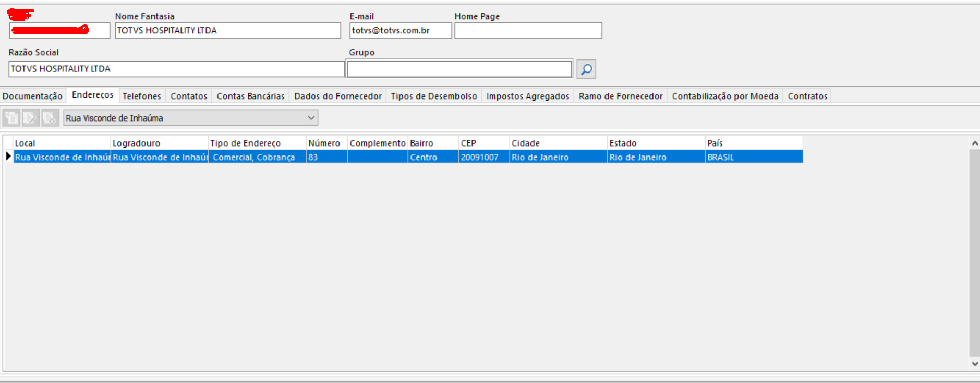Focus the Razão Social input field
The width and height of the screenshot is (980, 383).
[177, 69]
